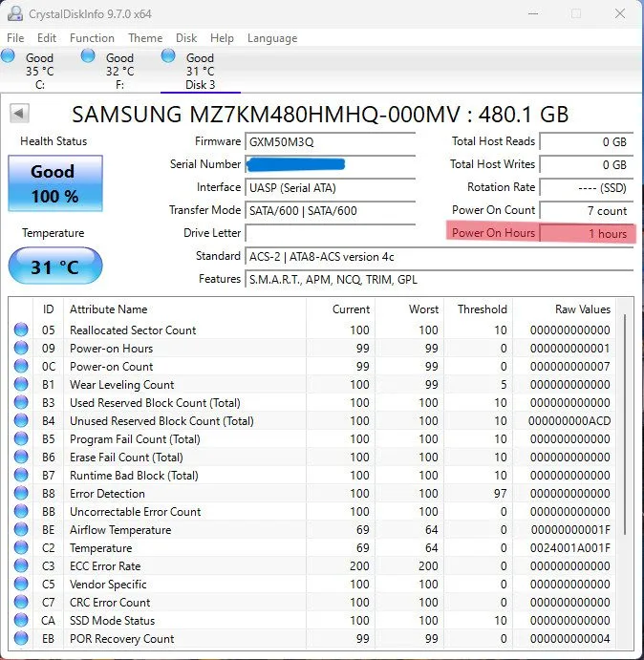
Task: Click status orb for C2 Temperature row
Action: pos(21,547)
